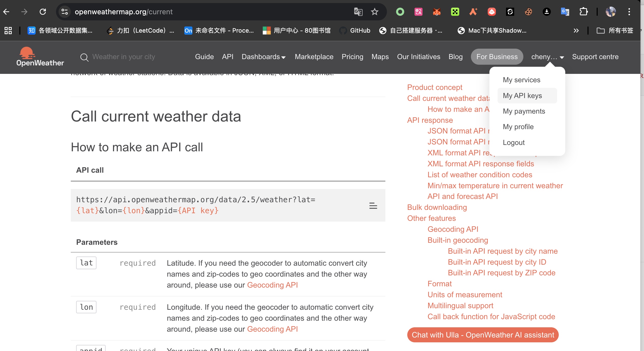Click the lat parameter tag
Viewport: 644px width, 351px height.
(86, 263)
